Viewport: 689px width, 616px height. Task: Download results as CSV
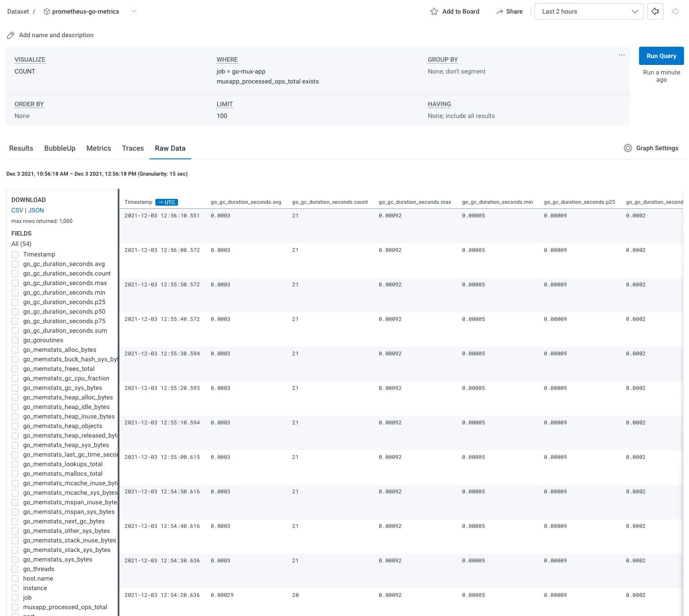(17, 210)
